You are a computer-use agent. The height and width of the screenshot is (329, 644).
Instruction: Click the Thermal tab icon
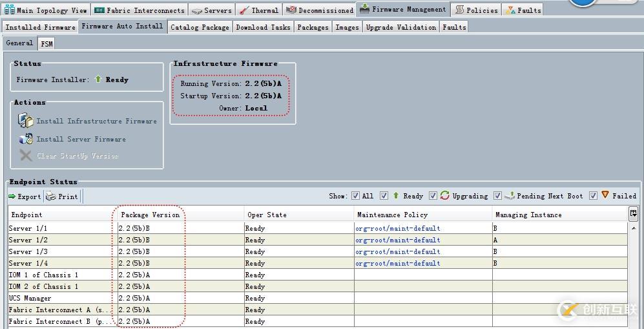(x=244, y=10)
